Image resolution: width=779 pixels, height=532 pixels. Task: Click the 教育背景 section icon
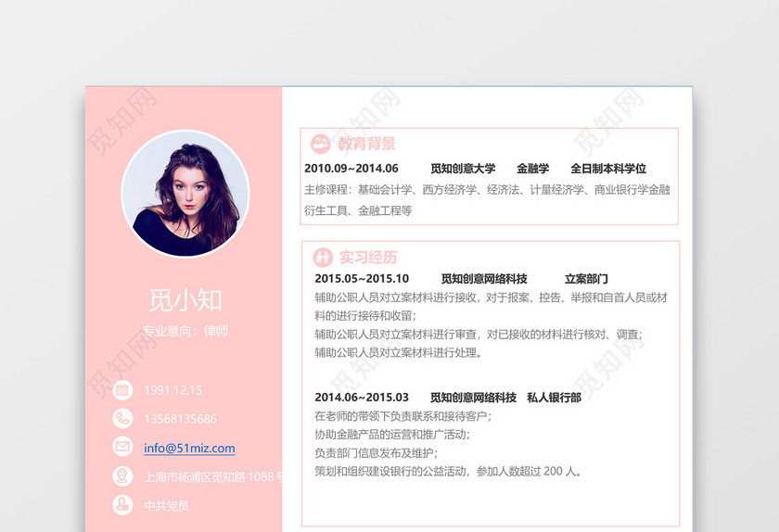321,144
